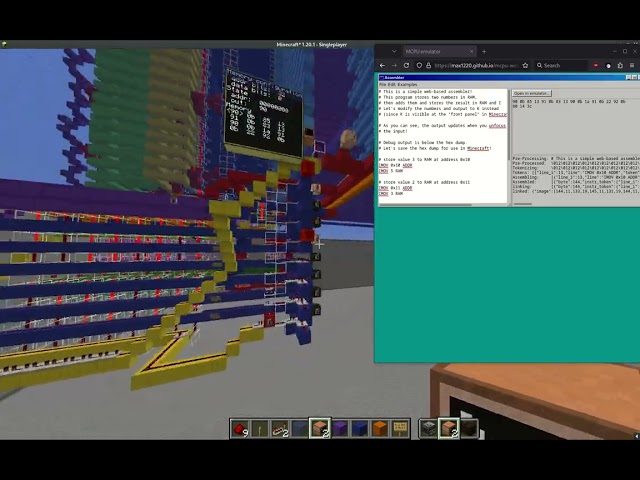Select the blue concrete hotbar slot

click(360, 429)
